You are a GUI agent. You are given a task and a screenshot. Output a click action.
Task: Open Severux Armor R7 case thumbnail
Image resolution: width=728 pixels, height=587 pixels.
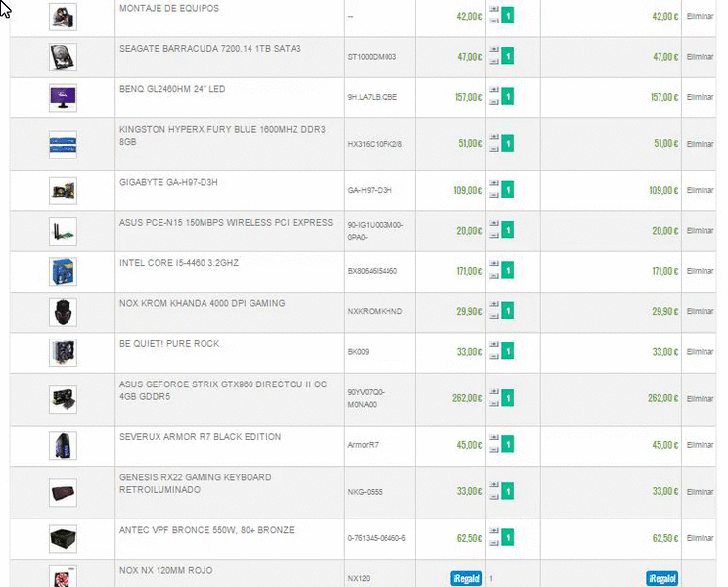64,446
